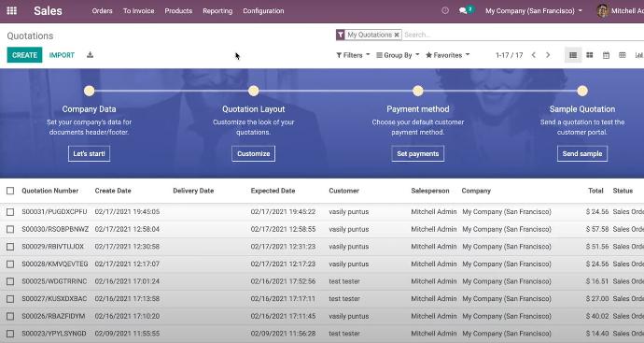Viewport: 644px width, 343px height.
Task: Remove the My Quotations filter tag
Action: coord(397,35)
